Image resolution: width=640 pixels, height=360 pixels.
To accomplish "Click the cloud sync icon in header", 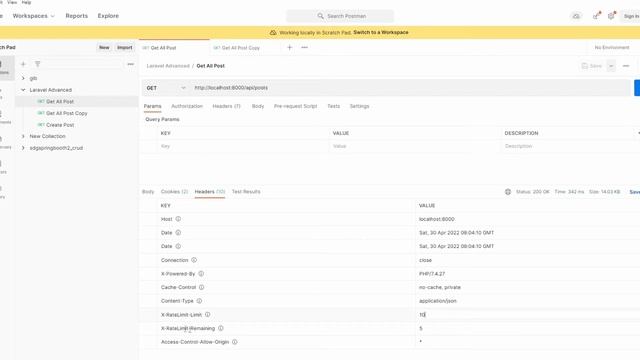I will [x=576, y=16].
